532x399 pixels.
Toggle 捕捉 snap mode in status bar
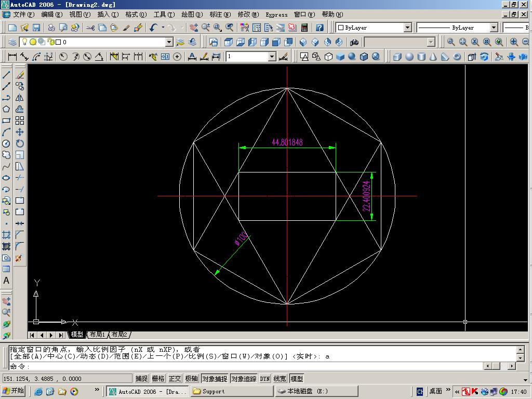point(142,379)
